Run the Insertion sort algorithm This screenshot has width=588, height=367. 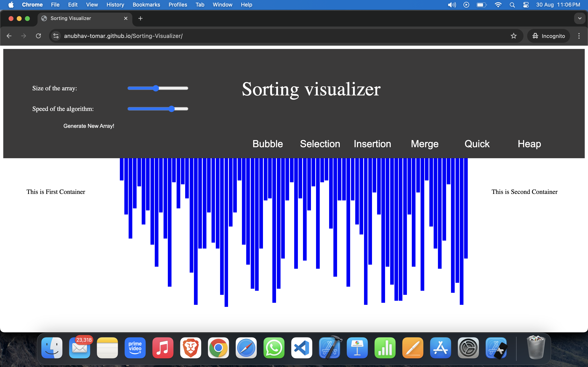point(372,144)
